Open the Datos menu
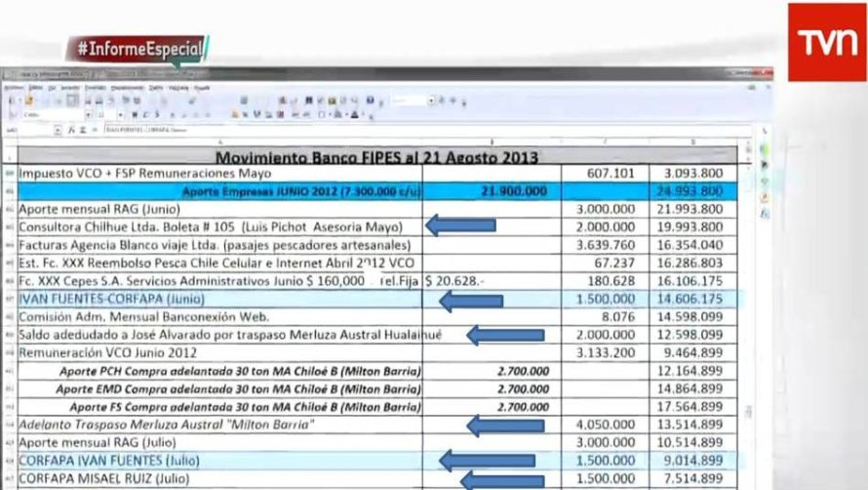868x490 pixels. coord(156,88)
